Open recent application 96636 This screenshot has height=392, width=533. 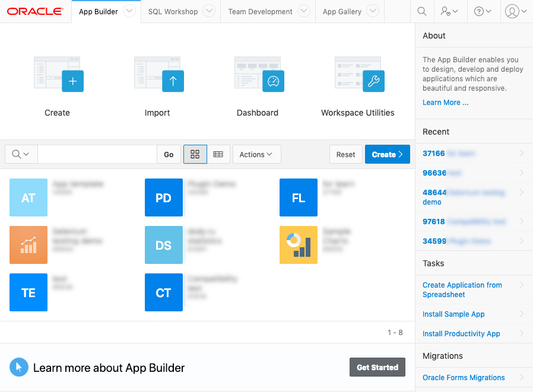coord(474,173)
